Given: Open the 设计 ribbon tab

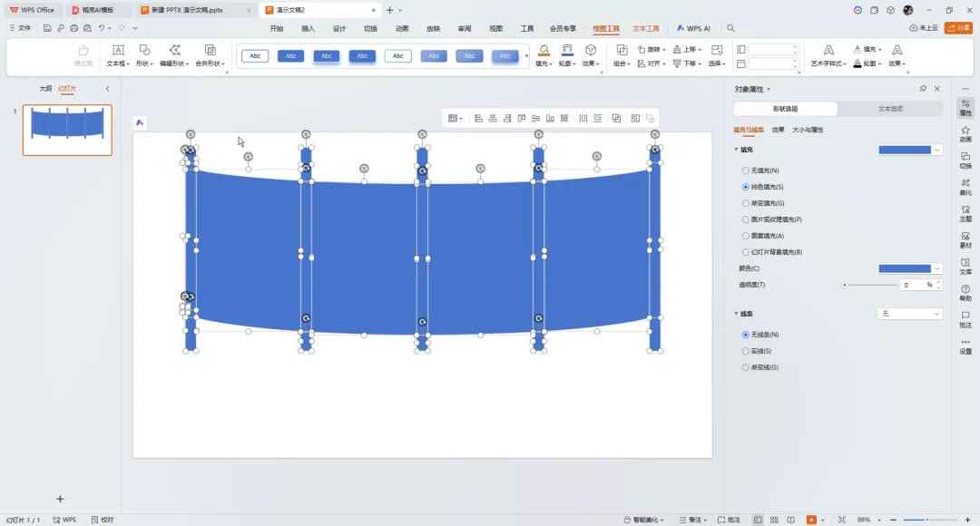Looking at the screenshot, I should (x=339, y=28).
